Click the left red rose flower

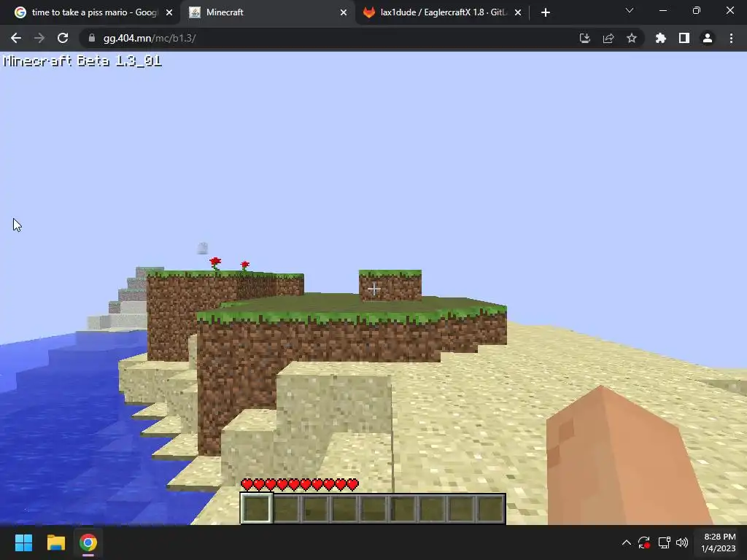215,263
